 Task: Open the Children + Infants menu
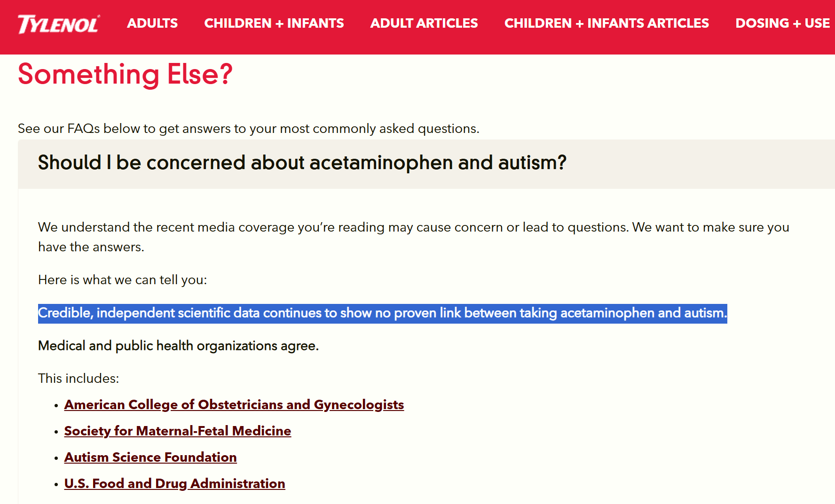coord(274,23)
